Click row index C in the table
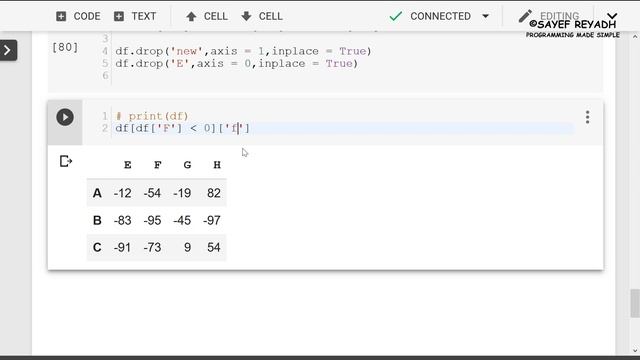The height and width of the screenshot is (360, 640). (97, 247)
